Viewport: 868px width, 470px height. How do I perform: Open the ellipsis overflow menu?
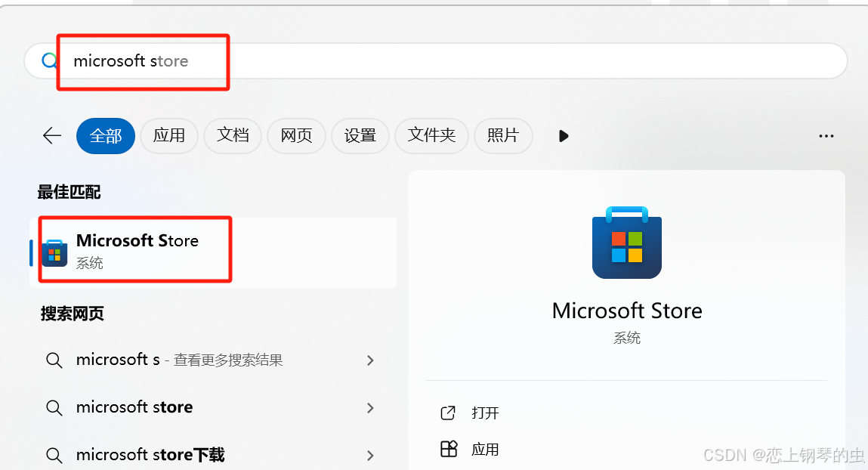pos(826,136)
